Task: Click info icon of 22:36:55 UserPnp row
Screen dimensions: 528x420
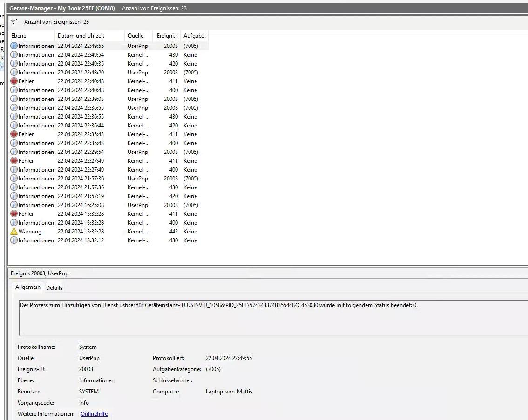Action: 14,107
